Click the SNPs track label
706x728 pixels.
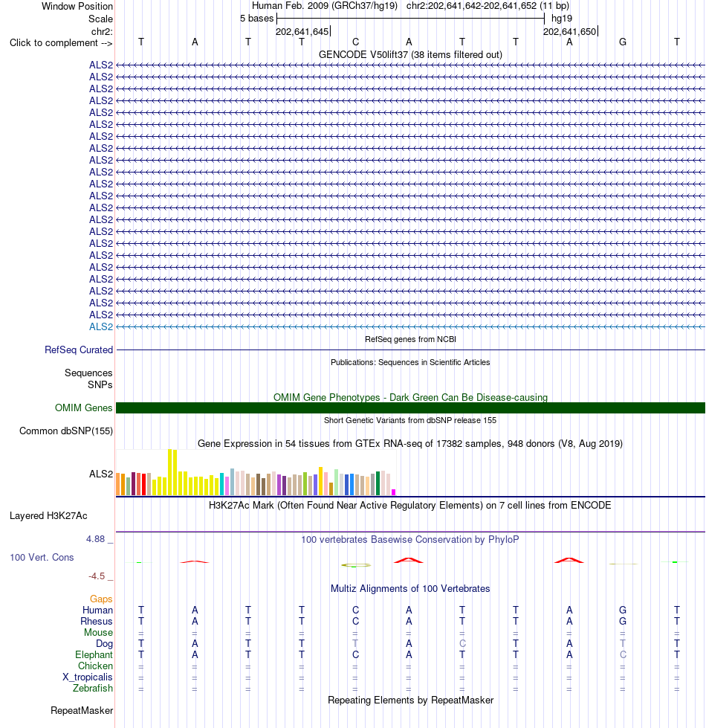click(100, 385)
